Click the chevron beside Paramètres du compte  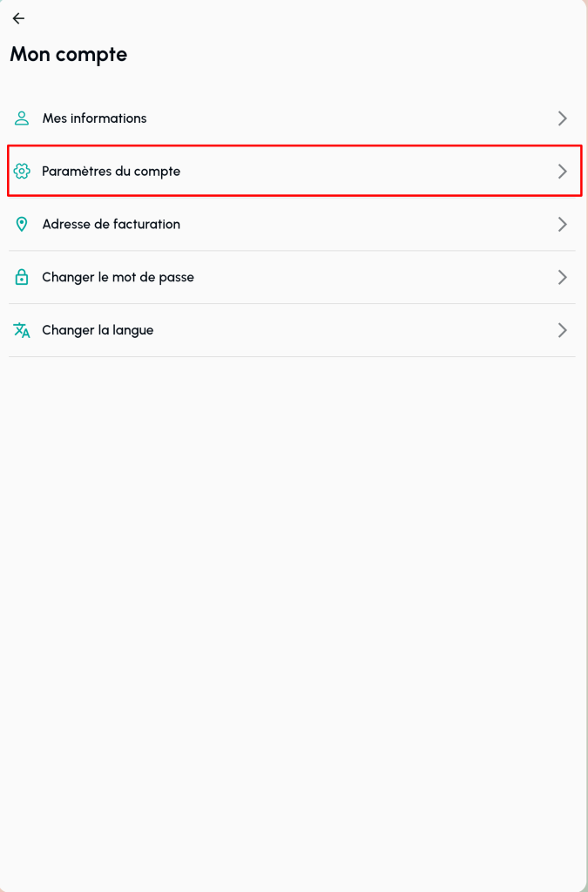coord(563,172)
